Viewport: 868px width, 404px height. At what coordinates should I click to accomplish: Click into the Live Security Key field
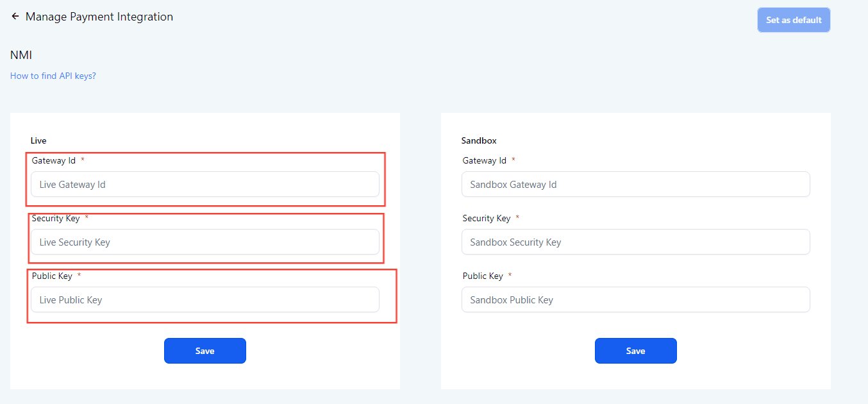[x=205, y=242]
